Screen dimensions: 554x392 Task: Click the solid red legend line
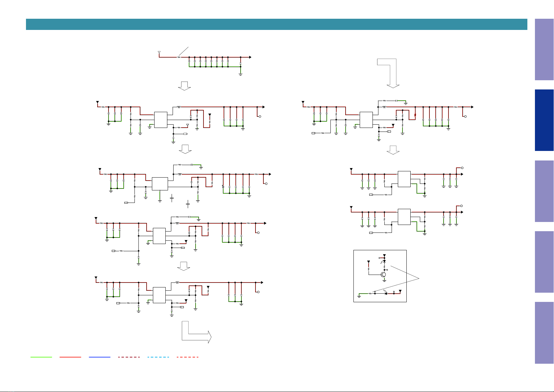70,357
